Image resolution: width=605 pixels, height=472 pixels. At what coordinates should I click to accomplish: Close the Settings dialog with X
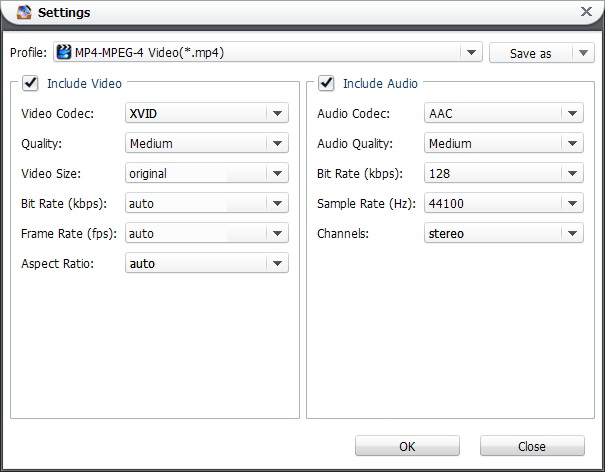coord(586,12)
